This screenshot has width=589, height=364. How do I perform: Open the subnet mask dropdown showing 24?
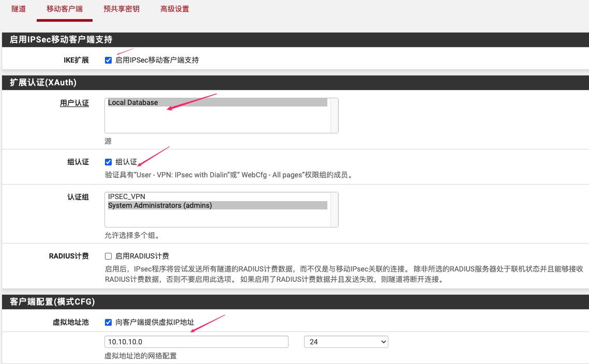[346, 342]
